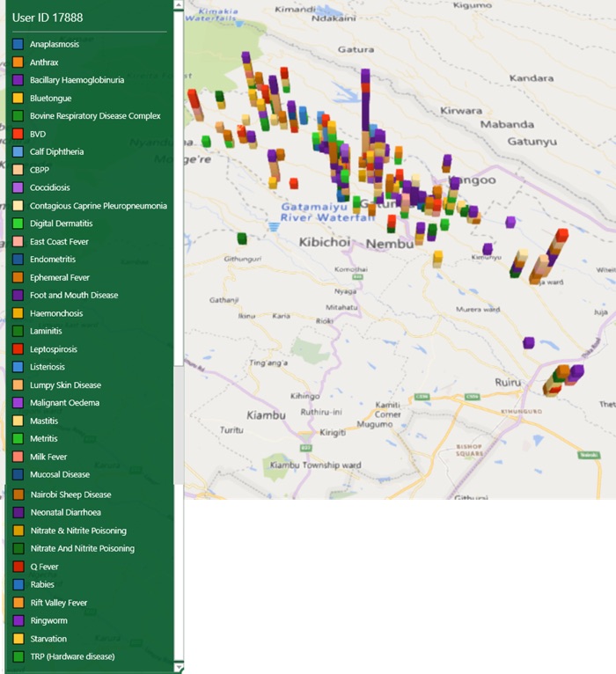Image resolution: width=616 pixels, height=674 pixels.
Task: Select the Laminitis legend entry
Action: pos(37,331)
